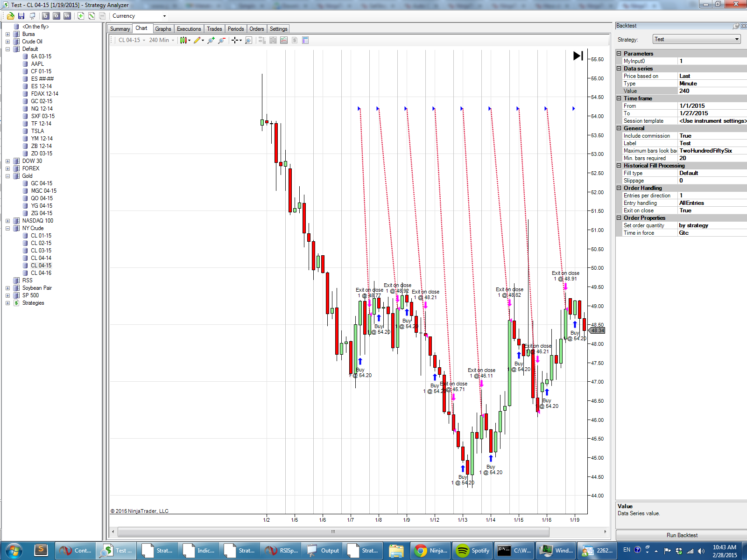This screenshot has width=747, height=560.
Task: Click the Run Backtest button
Action: point(682,535)
